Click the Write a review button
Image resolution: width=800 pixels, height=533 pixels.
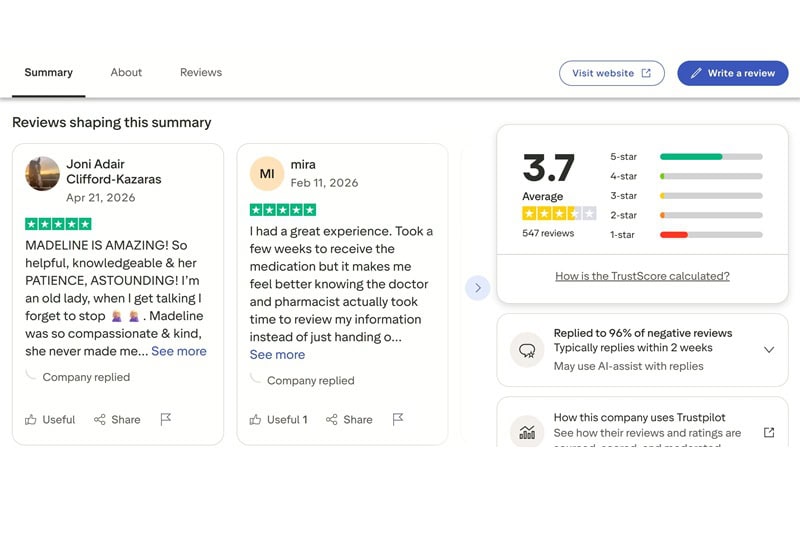coord(732,73)
